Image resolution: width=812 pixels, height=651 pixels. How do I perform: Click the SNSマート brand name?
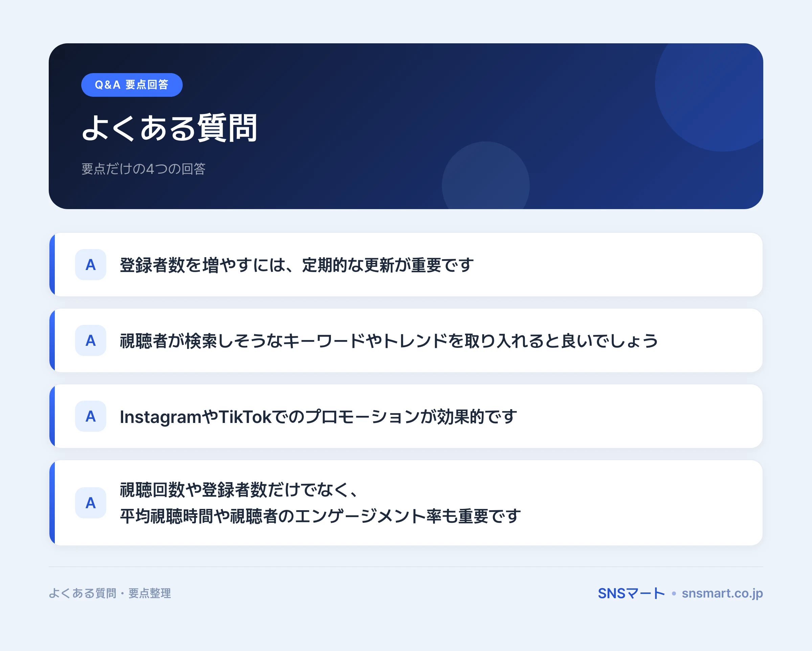[x=631, y=593]
